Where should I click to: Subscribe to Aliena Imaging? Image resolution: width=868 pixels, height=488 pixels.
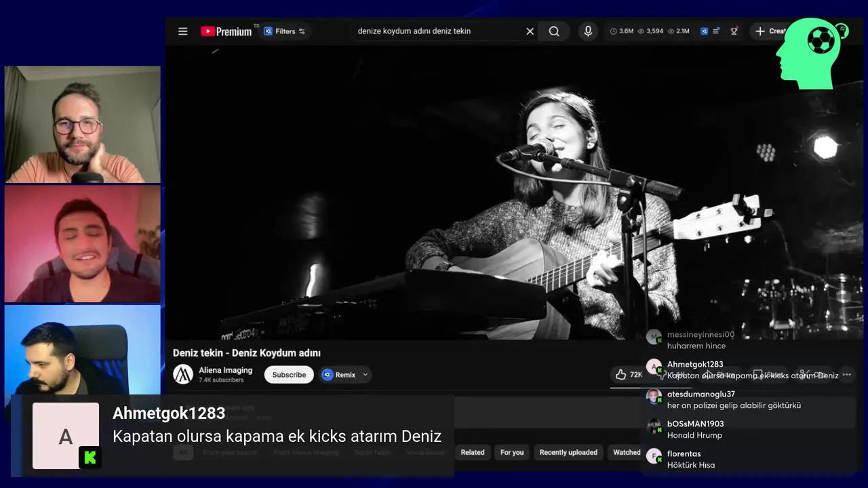click(x=289, y=375)
